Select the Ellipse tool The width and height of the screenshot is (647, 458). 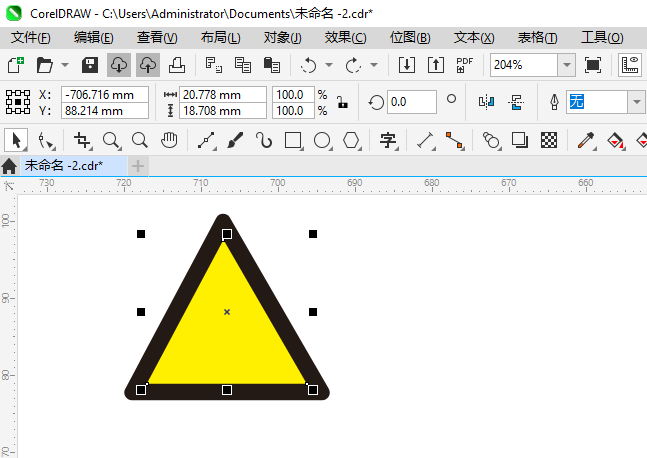(x=322, y=140)
